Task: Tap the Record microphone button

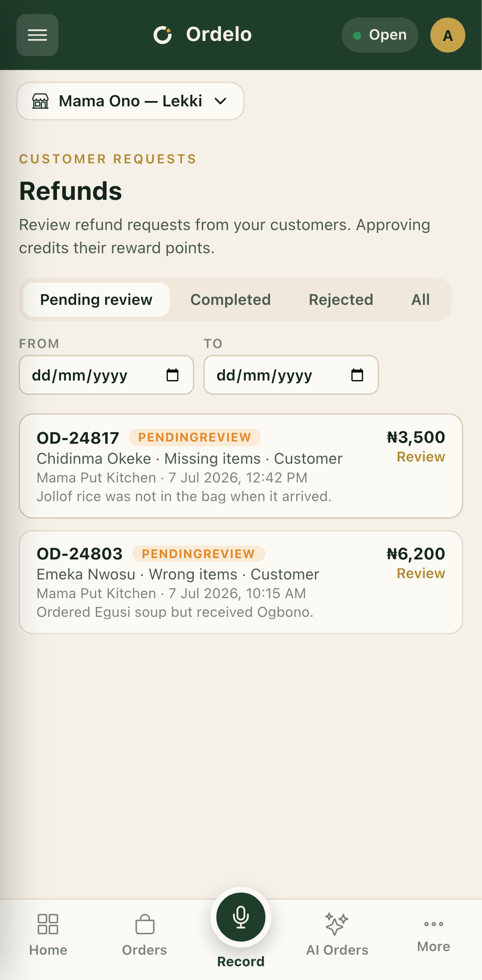Action: click(241, 917)
